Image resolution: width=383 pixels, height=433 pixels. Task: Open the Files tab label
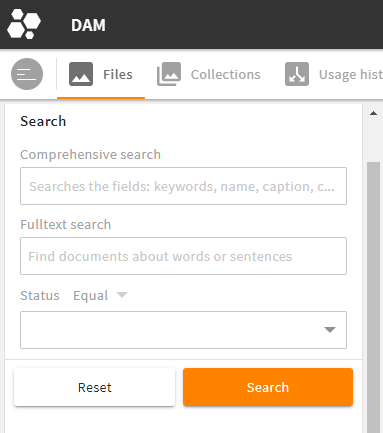pyautogui.click(x=118, y=74)
